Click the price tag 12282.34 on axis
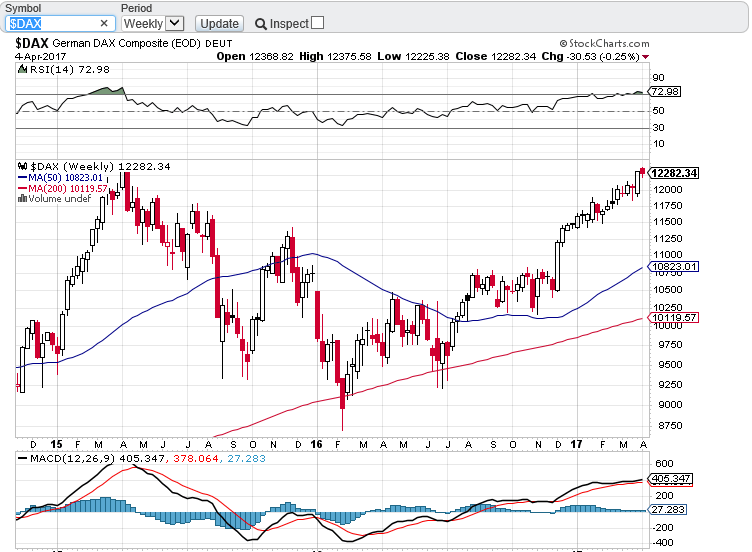752x552 pixels. (673, 173)
